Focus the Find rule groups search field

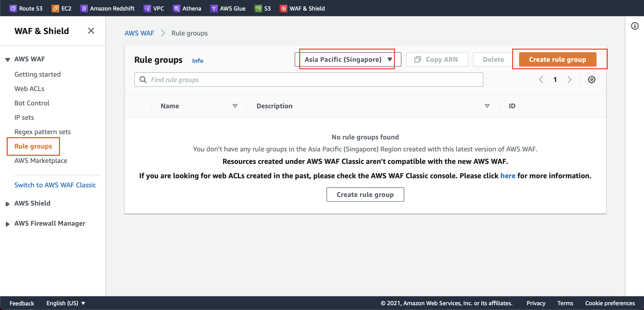tap(309, 80)
